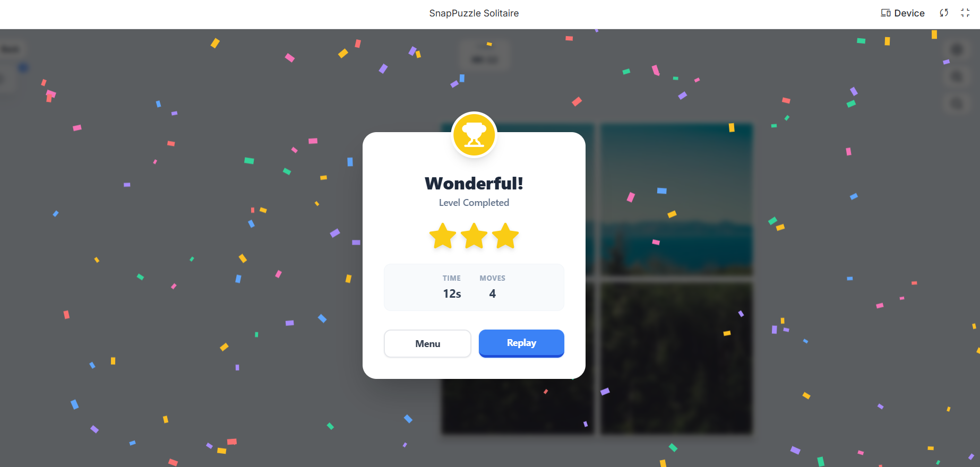Image resolution: width=980 pixels, height=467 pixels.
Task: Click the middle blurred round button on right edge
Action: coord(957,77)
